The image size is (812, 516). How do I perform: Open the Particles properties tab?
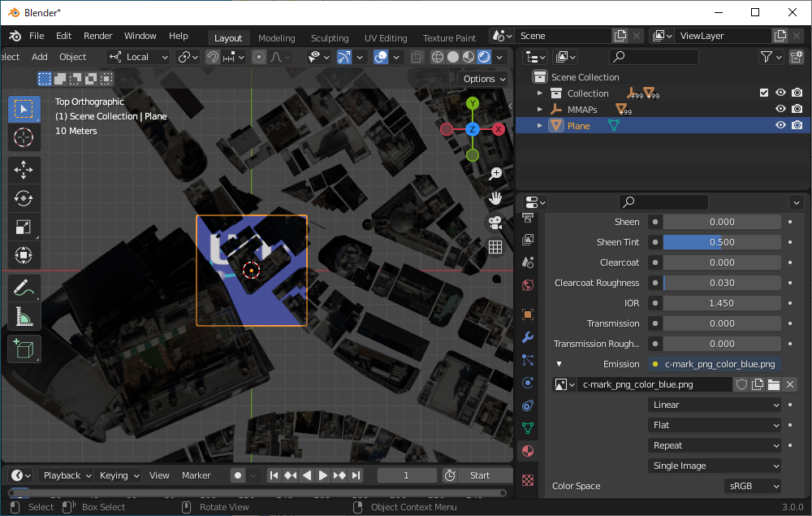pyautogui.click(x=528, y=360)
